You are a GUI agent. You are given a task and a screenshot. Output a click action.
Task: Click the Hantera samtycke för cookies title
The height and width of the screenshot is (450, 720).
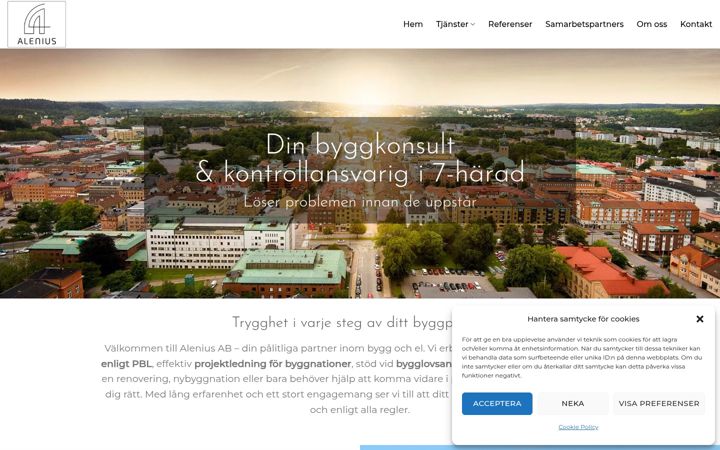pos(583,319)
